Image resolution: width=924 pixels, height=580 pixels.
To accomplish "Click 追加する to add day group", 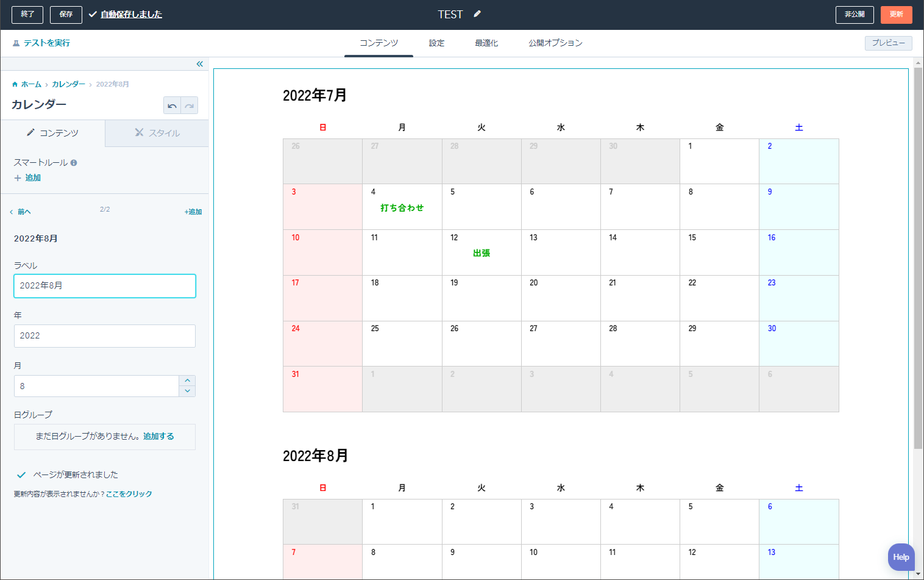I will click(158, 437).
